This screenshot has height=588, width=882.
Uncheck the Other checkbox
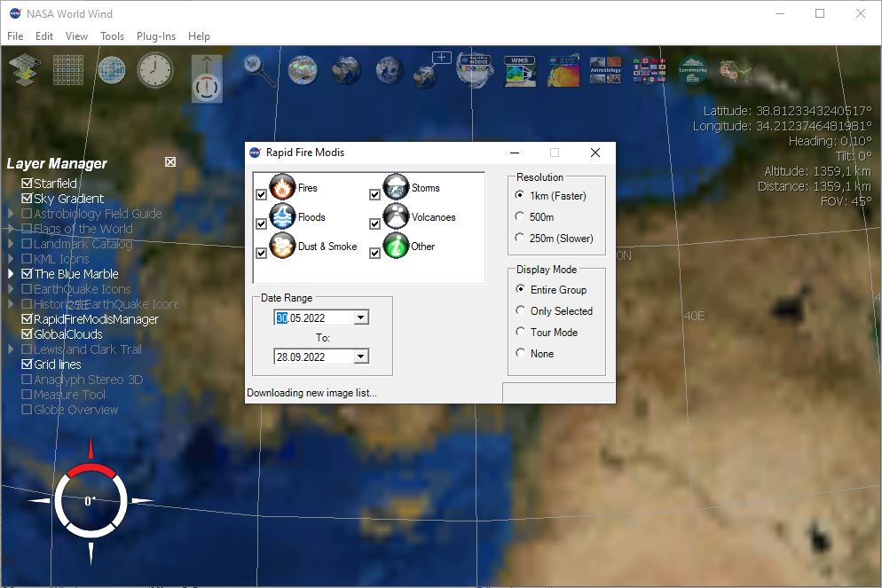pyautogui.click(x=375, y=253)
